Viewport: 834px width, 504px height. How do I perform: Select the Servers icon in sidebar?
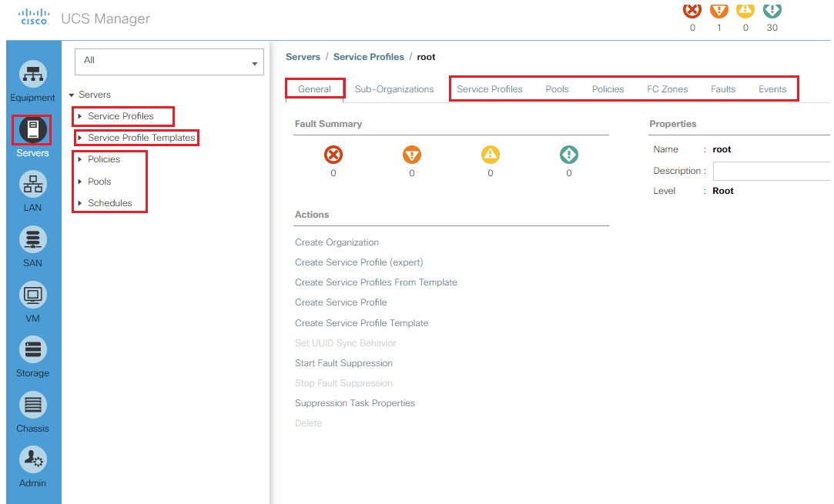coord(33,129)
